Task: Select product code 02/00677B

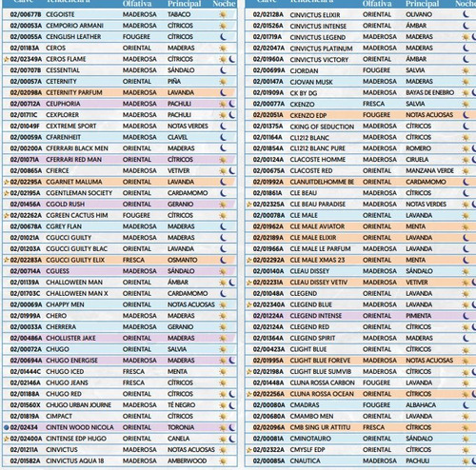Action: 26,14
